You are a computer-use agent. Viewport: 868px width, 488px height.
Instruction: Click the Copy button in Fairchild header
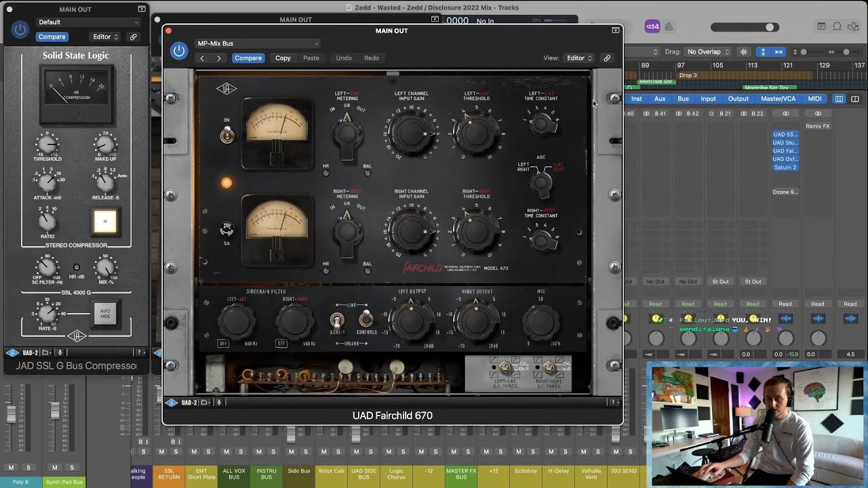coord(283,58)
